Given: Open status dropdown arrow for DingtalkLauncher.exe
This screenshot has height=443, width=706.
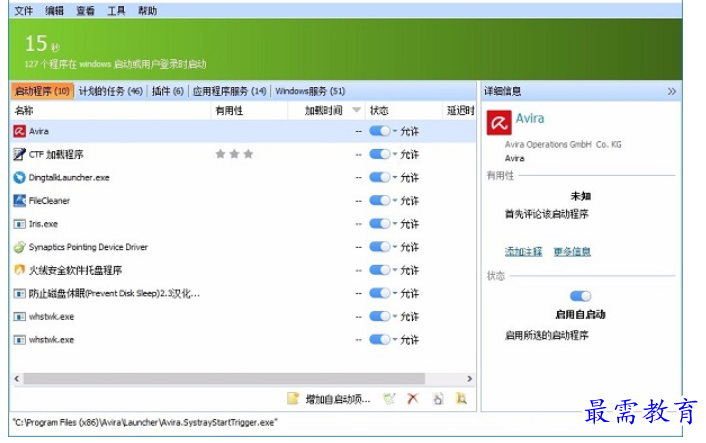Looking at the screenshot, I should [395, 177].
